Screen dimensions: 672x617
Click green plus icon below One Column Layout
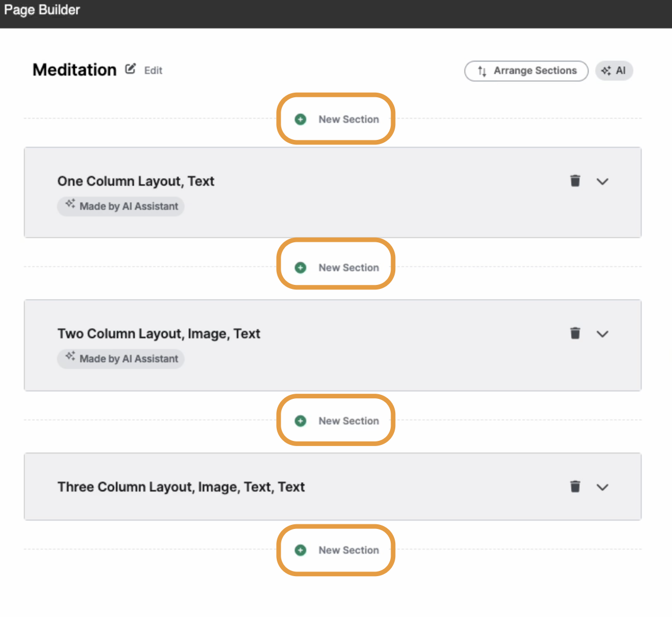tap(300, 268)
